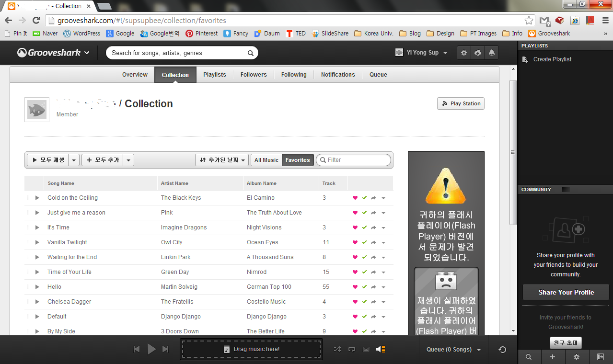Click the sidebar search icon
Image resolution: width=613 pixels, height=364 pixels.
tap(529, 357)
